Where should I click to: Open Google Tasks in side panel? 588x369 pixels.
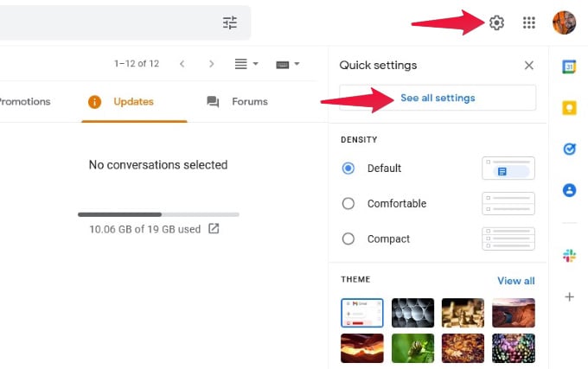[x=569, y=150]
